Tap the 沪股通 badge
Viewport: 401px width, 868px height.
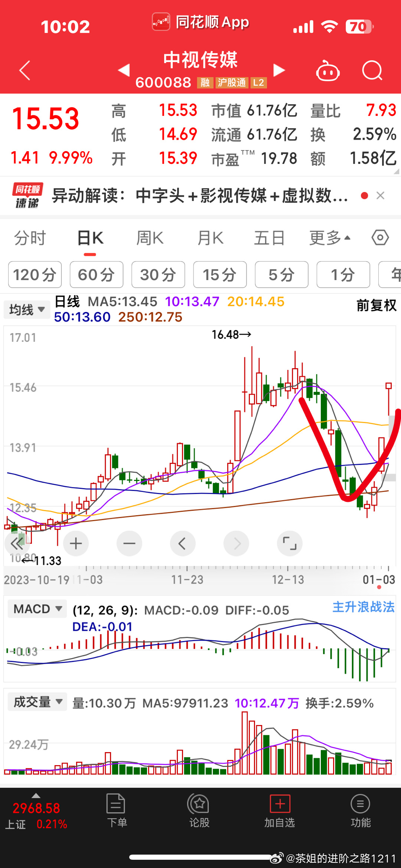pos(232,82)
